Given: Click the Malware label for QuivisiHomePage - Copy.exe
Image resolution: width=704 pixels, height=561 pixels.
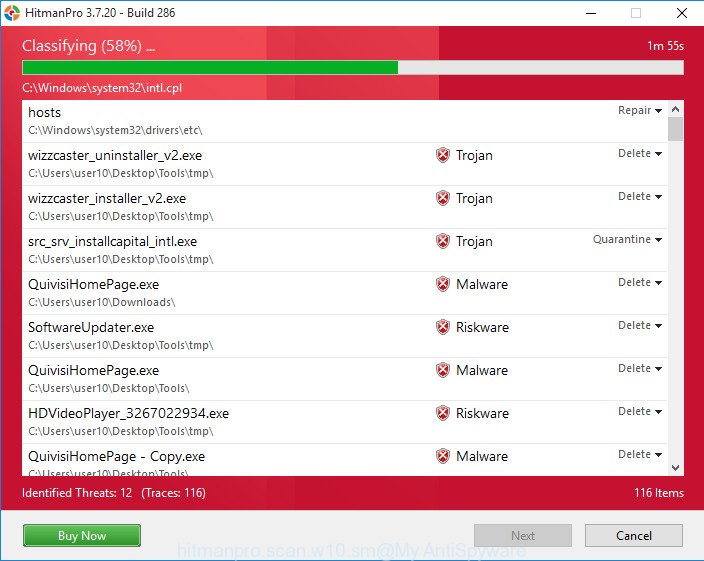Looking at the screenshot, I should [482, 456].
